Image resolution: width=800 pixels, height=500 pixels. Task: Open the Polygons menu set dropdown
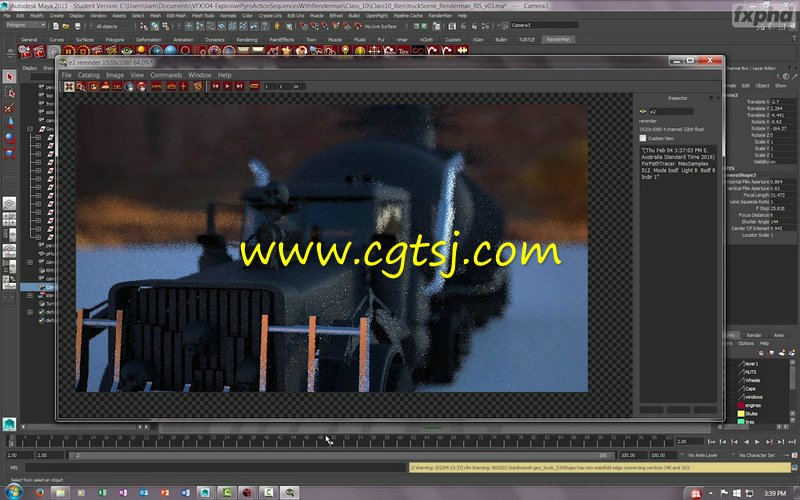(24, 25)
